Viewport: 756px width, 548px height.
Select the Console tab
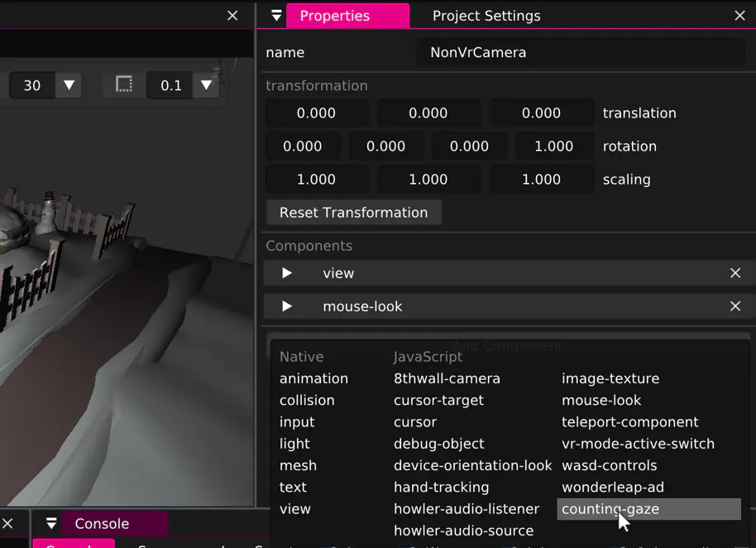click(102, 524)
